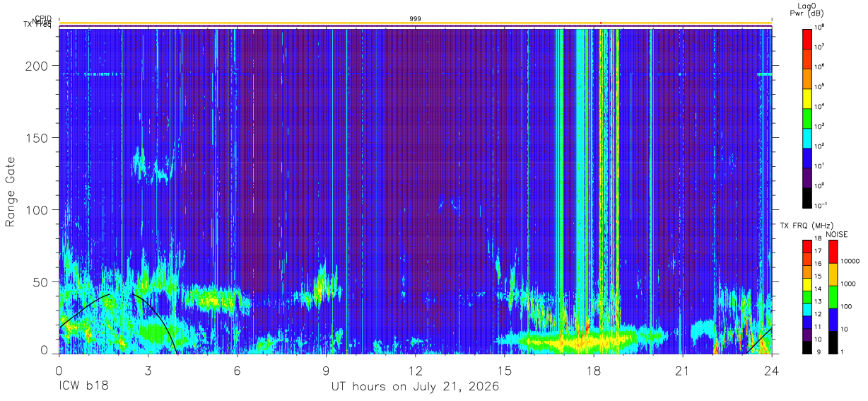Click the "10000" label on the NOISE scale
Screen dimensions: 868x401
[851, 262]
